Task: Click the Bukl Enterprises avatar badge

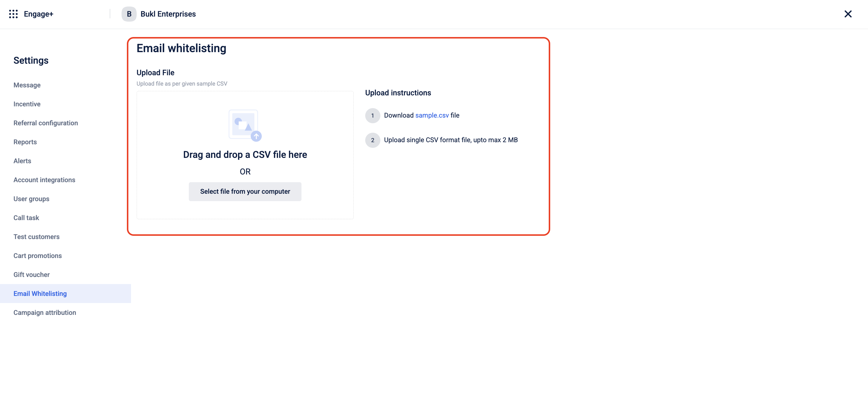Action: [129, 14]
